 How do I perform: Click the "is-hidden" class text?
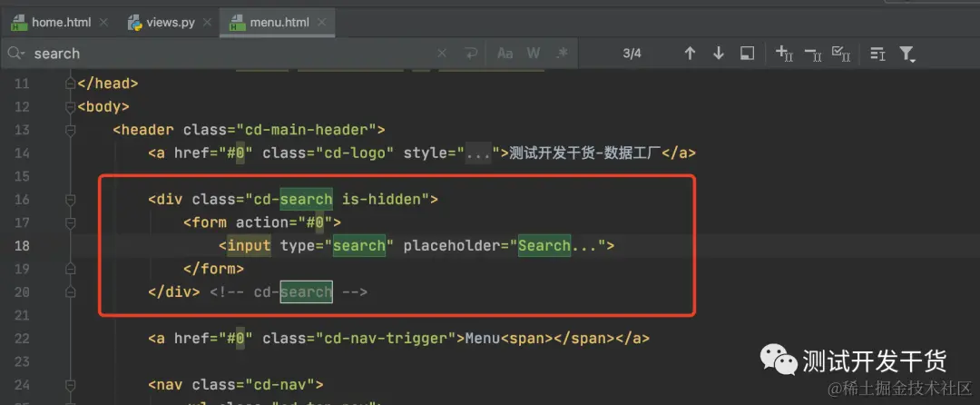[381, 200]
